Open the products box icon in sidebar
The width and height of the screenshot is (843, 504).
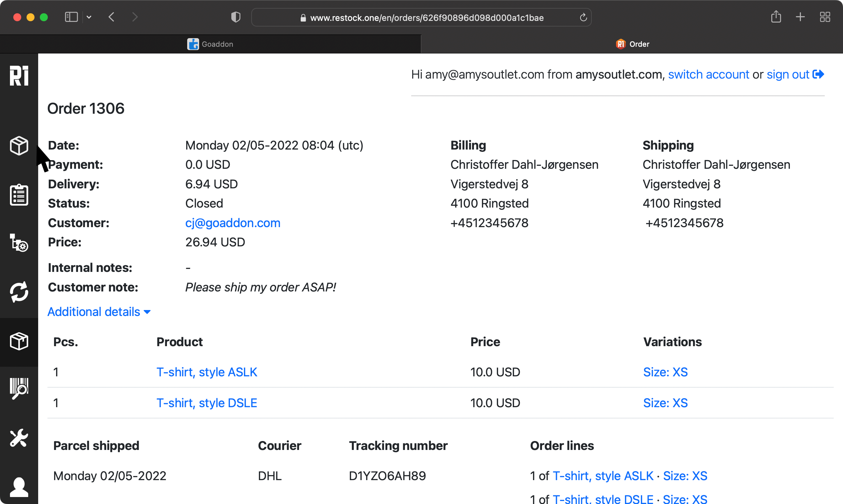[x=19, y=145]
